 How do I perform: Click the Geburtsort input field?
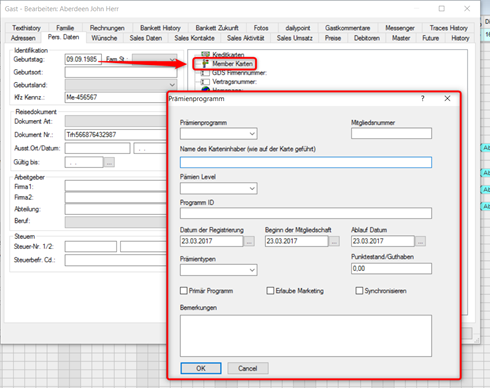[121, 72]
